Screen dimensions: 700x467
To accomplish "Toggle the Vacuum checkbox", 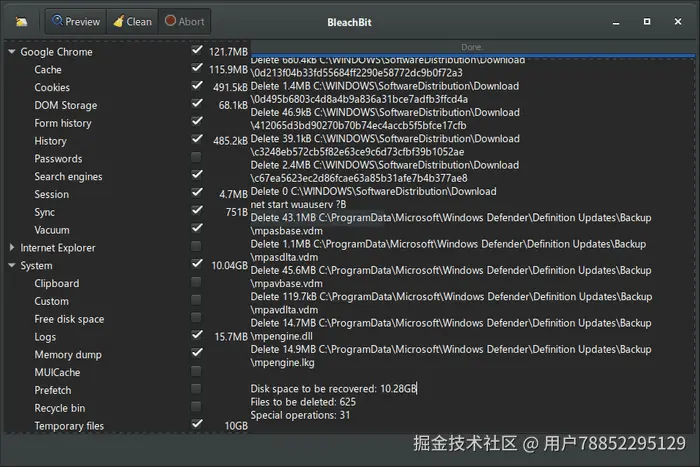I will [196, 229].
